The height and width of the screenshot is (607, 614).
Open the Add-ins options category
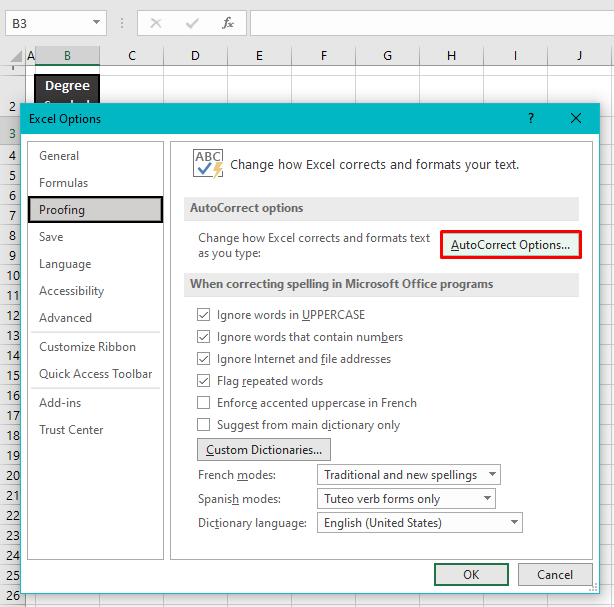tap(96, 403)
